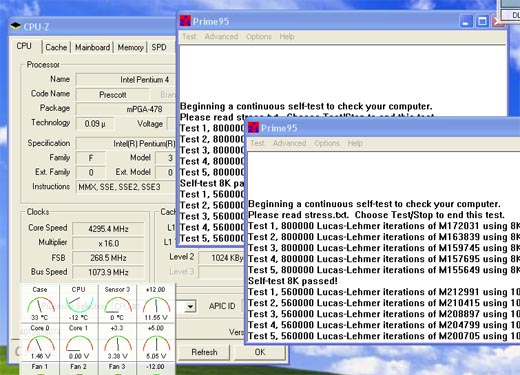This screenshot has height=375, width=520.
Task: Click the +5.00 voltage gauge
Action: [156, 342]
